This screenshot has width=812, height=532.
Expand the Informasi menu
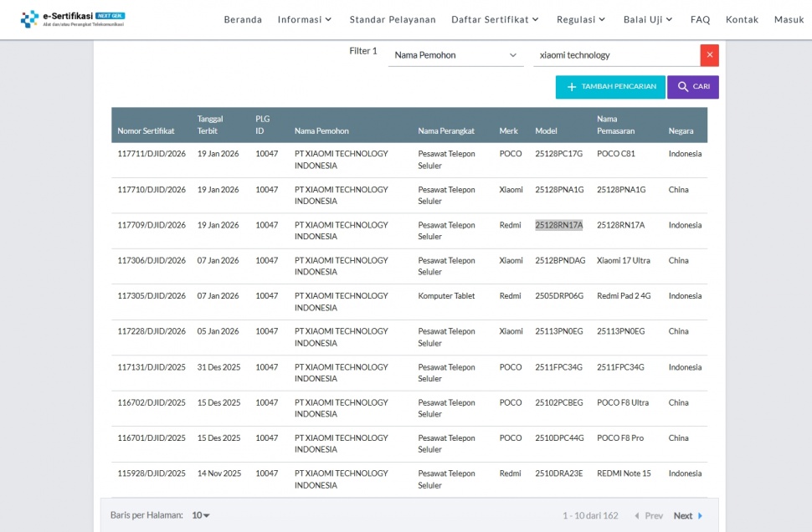tap(305, 19)
